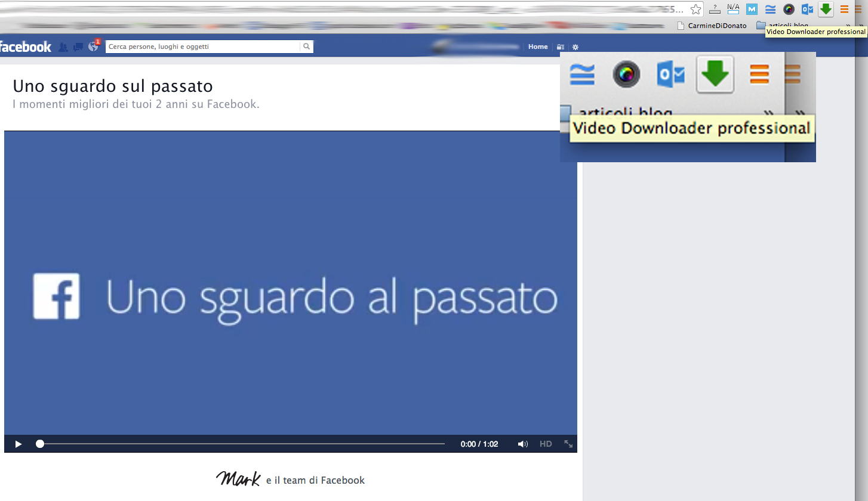Image resolution: width=868 pixels, height=501 pixels.
Task: Open the Outlook extension icon
Action: (808, 9)
